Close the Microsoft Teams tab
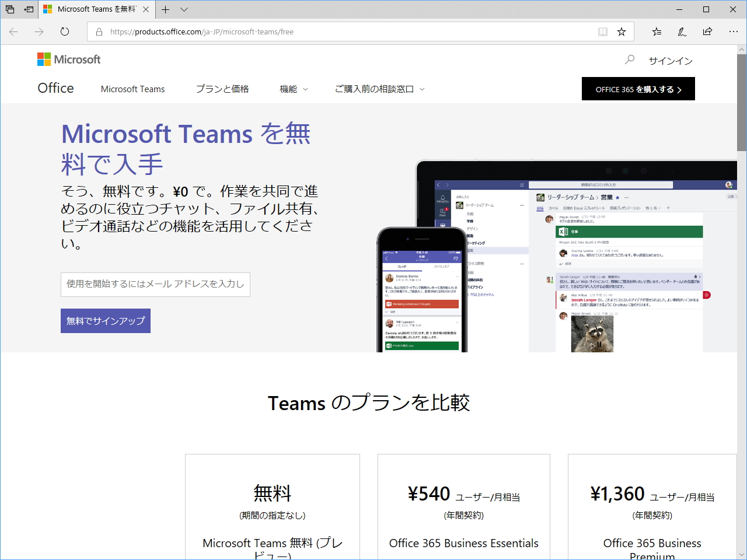Viewport: 747px width, 560px height. pyautogui.click(x=146, y=9)
